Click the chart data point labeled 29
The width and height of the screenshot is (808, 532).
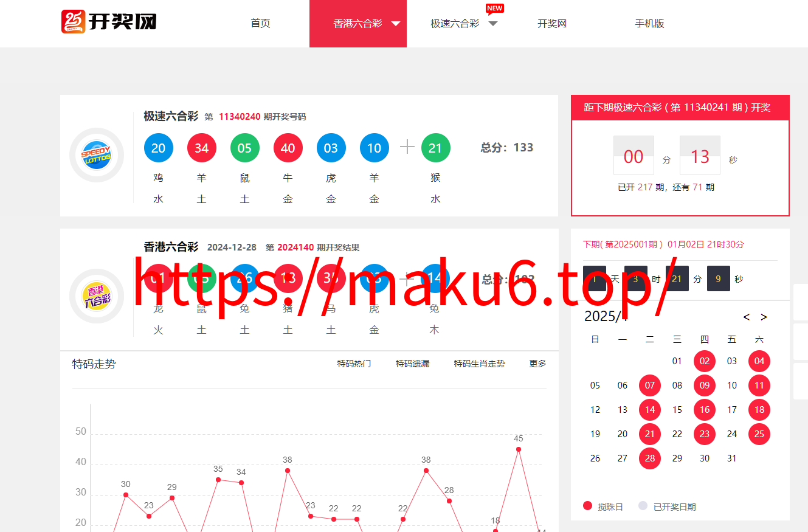tap(172, 498)
